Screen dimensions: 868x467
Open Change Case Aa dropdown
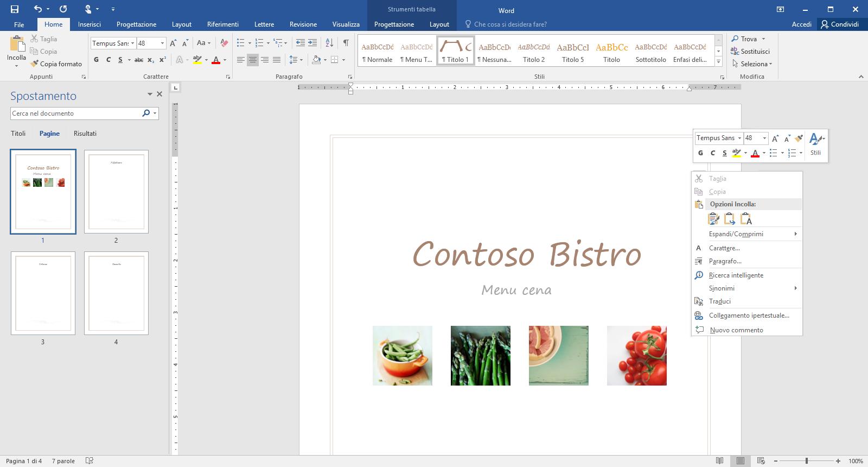(x=203, y=43)
